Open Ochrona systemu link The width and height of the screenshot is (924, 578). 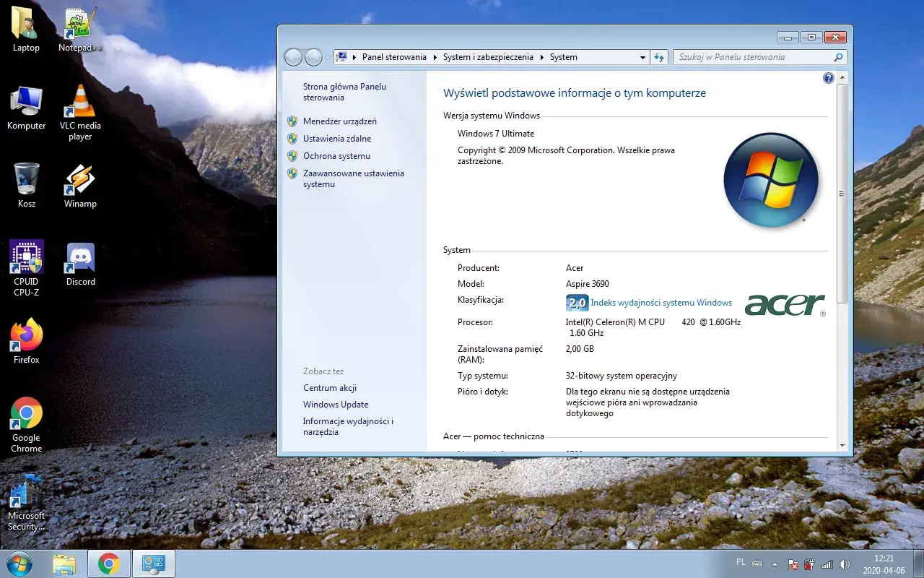(336, 156)
